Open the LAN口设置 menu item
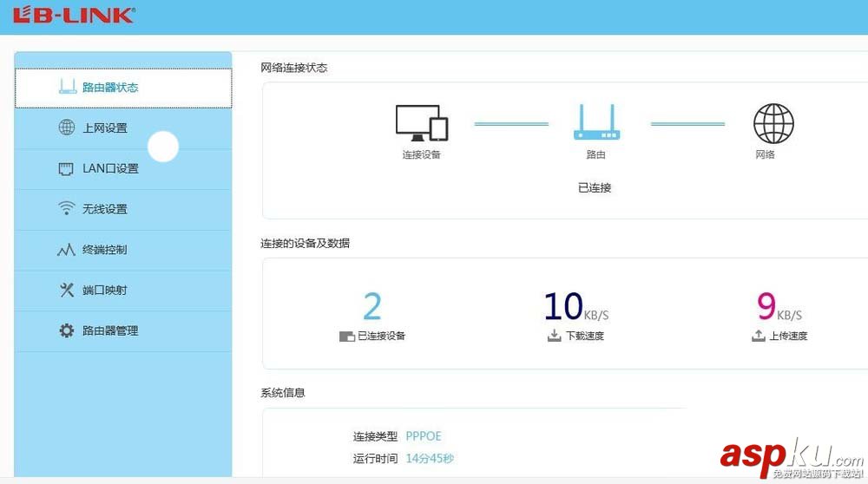This screenshot has width=868, height=484. click(x=123, y=169)
